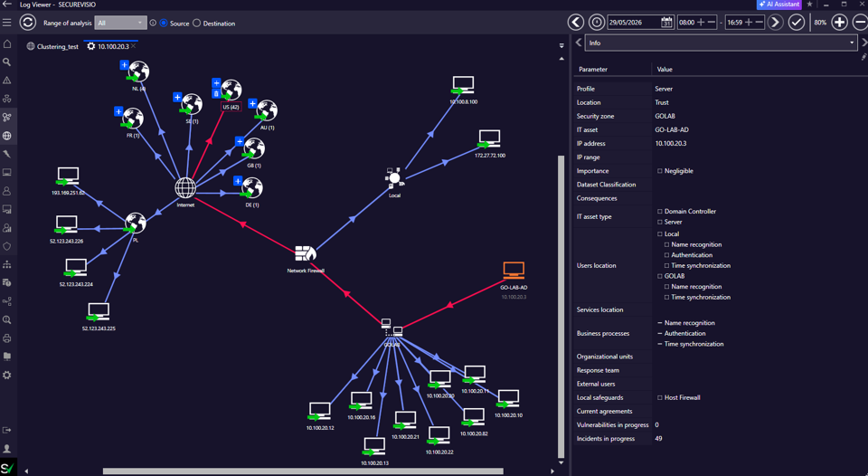The width and height of the screenshot is (868, 476).
Task: Go to previous time period arrow
Action: 576,23
